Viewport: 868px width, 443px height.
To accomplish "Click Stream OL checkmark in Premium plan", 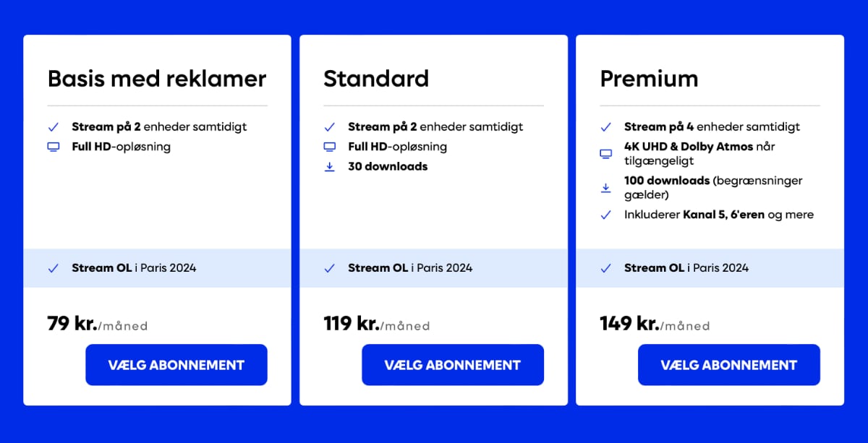I will coord(605,268).
